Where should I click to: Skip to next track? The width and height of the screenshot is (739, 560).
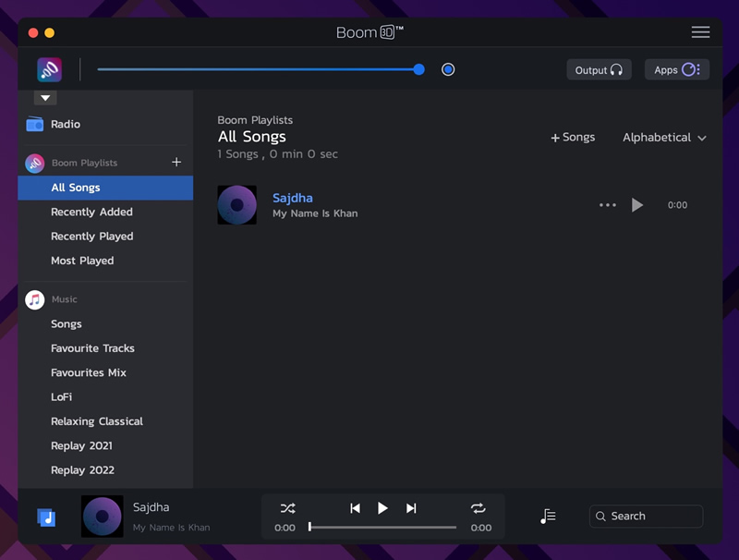click(411, 508)
